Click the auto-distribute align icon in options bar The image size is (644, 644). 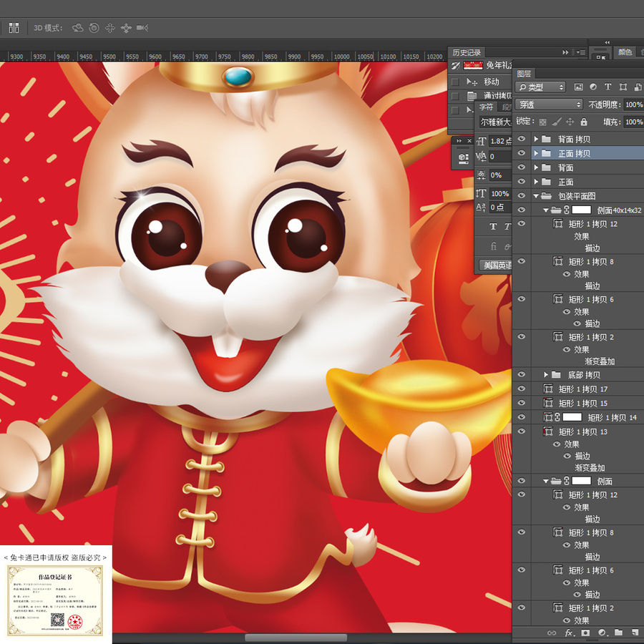click(x=14, y=27)
